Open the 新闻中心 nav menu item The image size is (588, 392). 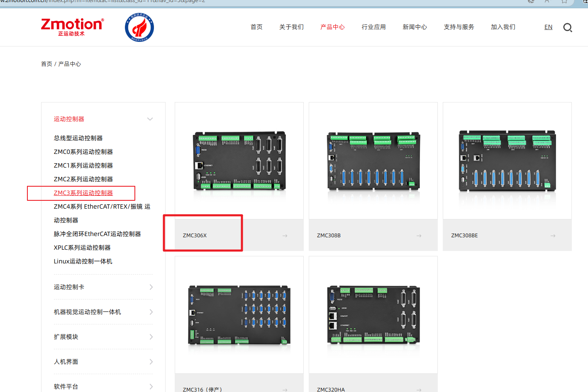coord(415,27)
